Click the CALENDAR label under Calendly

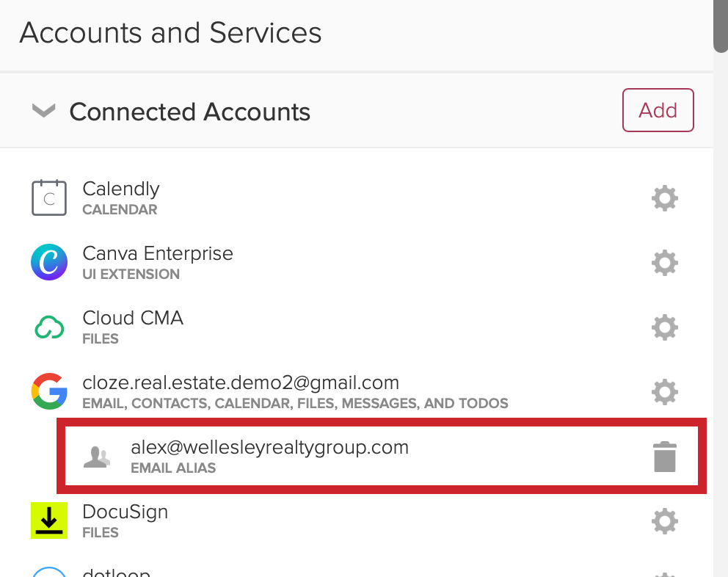click(x=120, y=209)
